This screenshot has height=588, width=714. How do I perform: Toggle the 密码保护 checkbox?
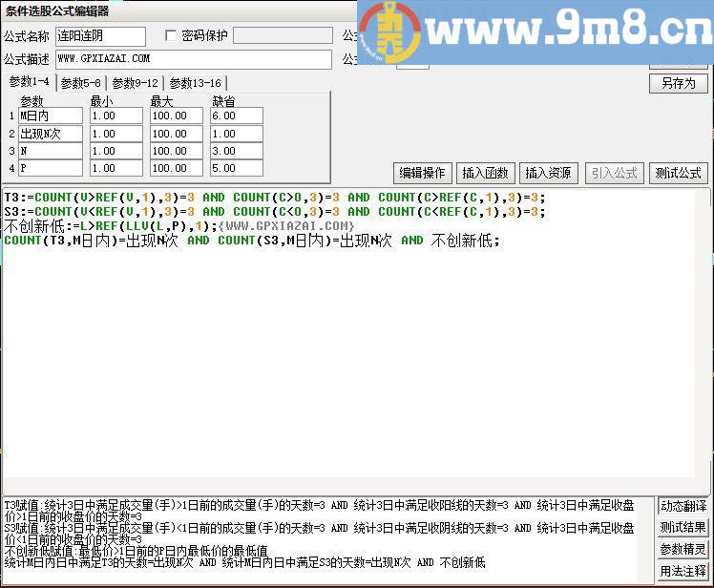(172, 36)
